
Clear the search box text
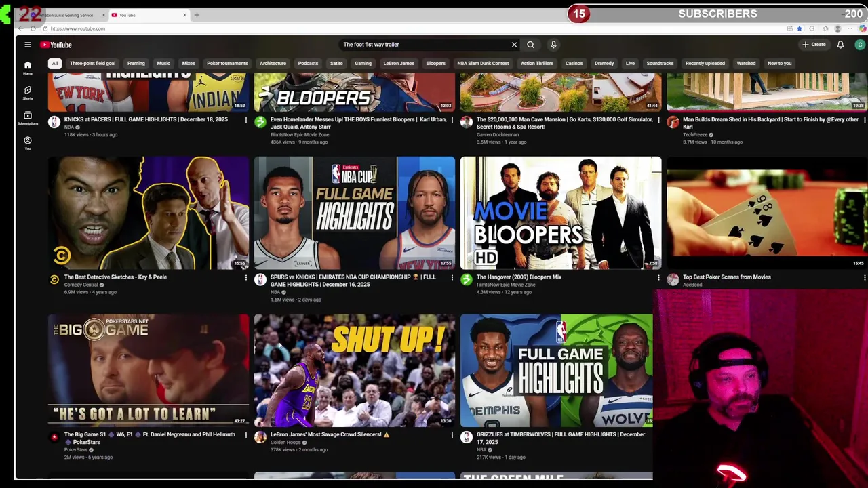point(514,45)
